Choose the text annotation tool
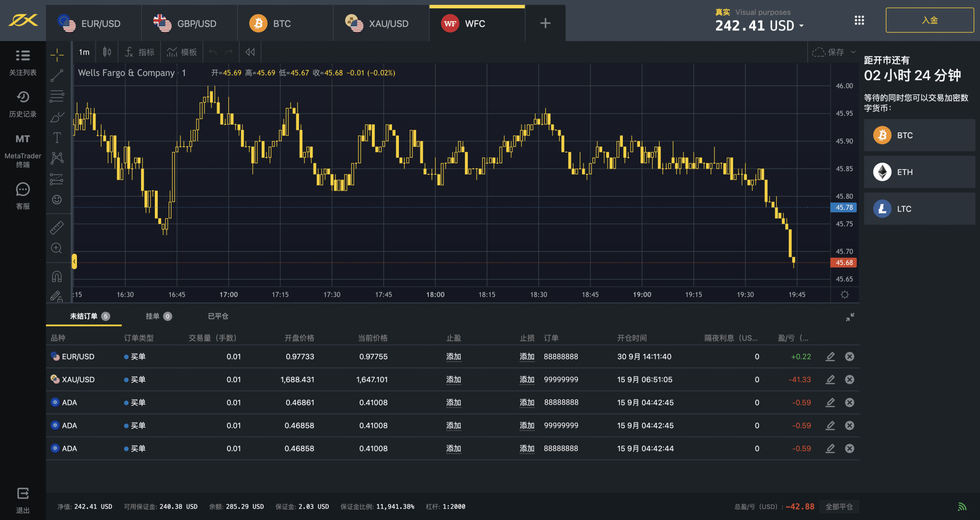Image resolution: width=980 pixels, height=520 pixels. tap(57, 138)
